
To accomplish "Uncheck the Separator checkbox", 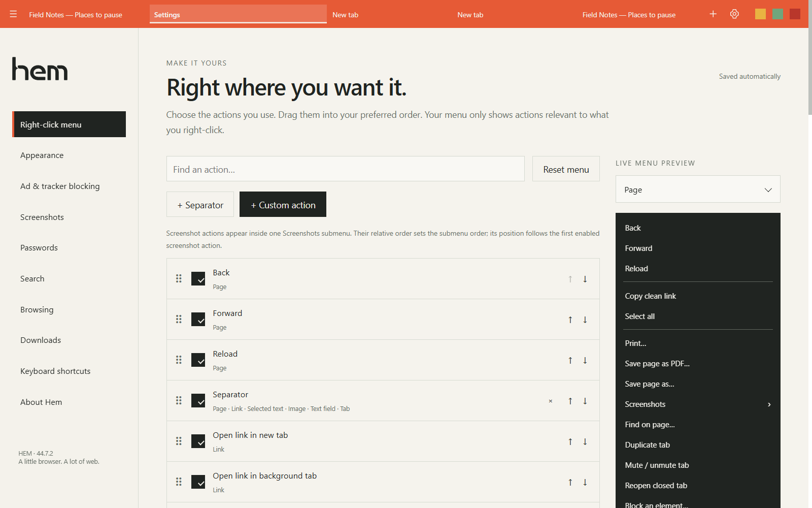I will [198, 400].
